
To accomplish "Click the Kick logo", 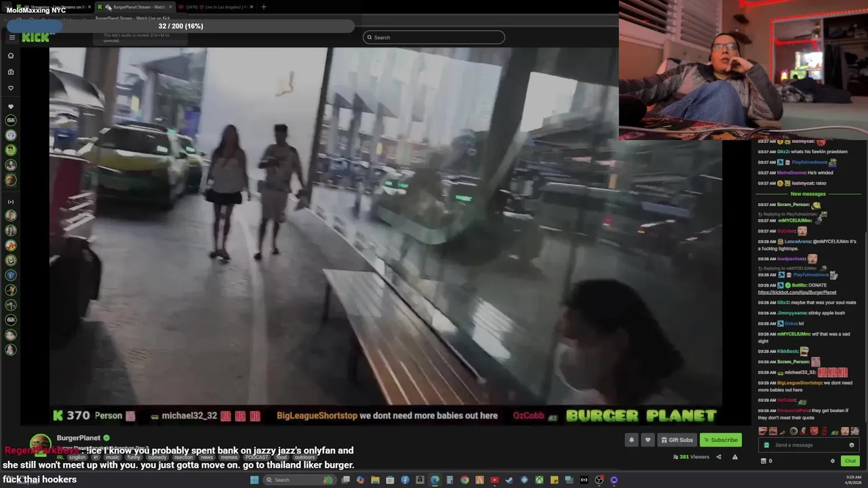I will click(35, 37).
